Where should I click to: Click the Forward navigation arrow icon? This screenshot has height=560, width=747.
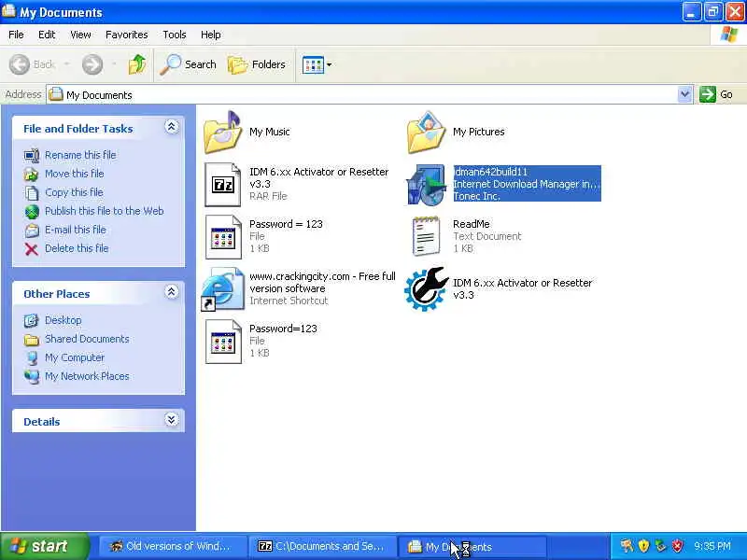click(x=92, y=64)
